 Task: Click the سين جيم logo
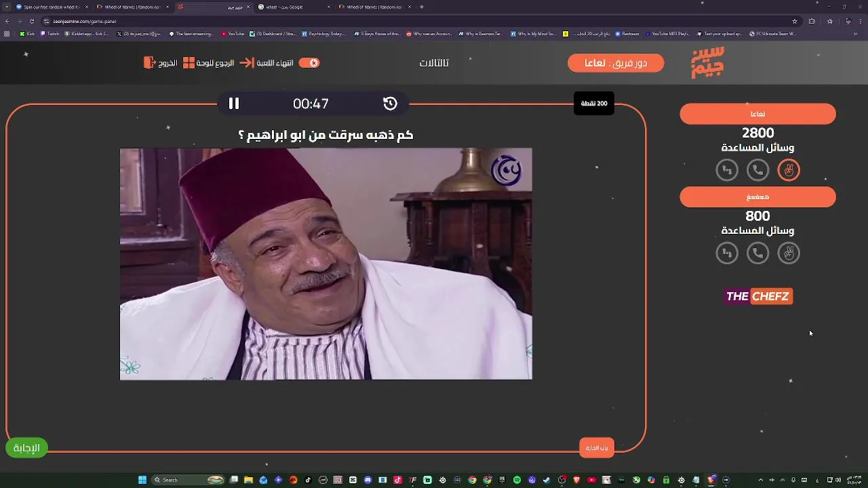click(x=708, y=63)
